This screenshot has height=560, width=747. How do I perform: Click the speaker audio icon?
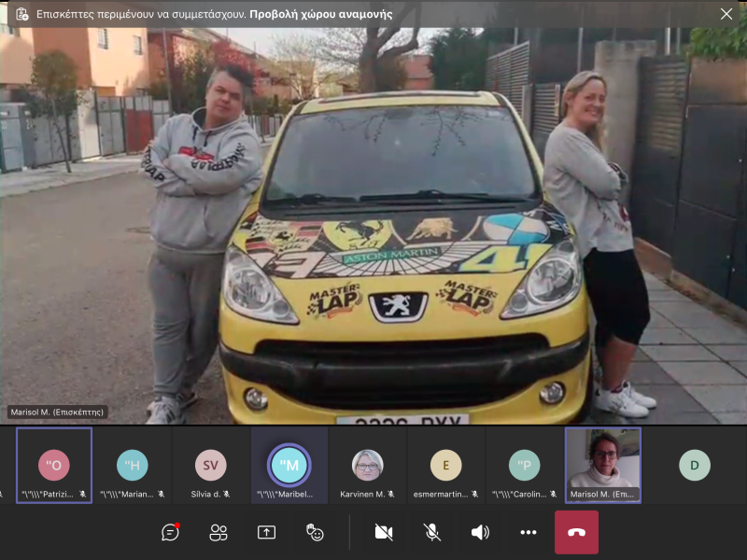point(480,532)
